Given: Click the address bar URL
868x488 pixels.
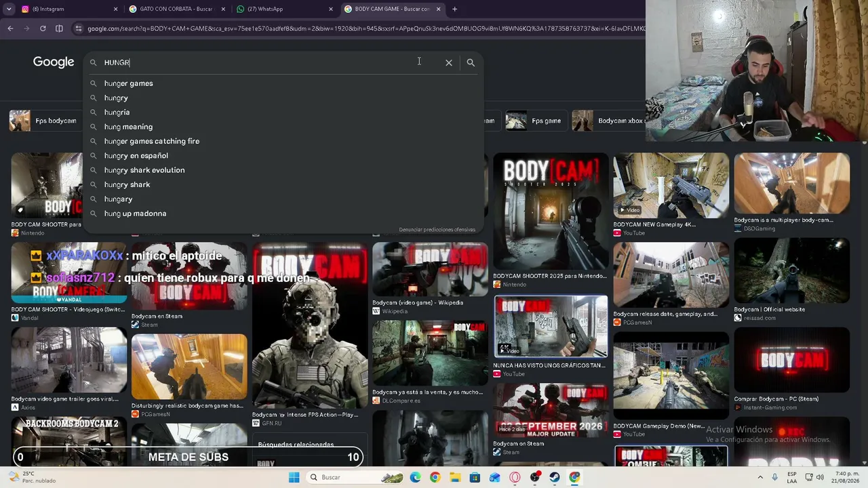Looking at the screenshot, I should (366, 28).
